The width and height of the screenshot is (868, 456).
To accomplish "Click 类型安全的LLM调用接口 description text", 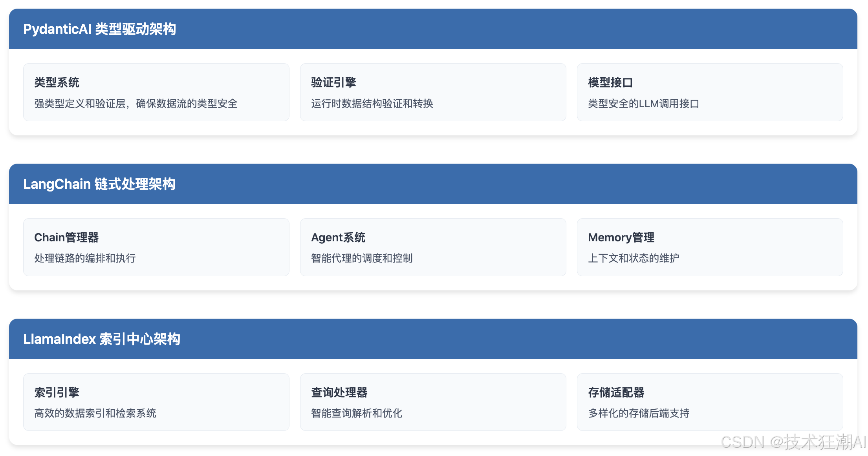I will [643, 104].
